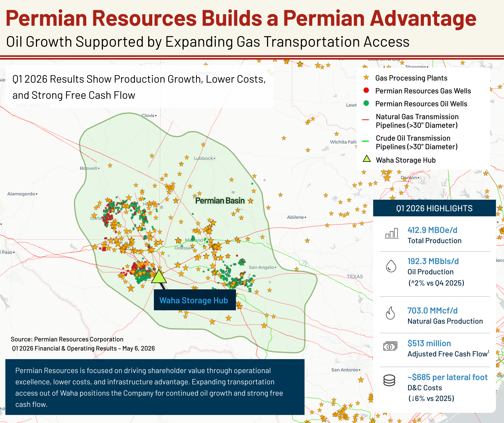Click the green oil wells legend dot
This screenshot has width=504, height=423.
click(x=366, y=103)
